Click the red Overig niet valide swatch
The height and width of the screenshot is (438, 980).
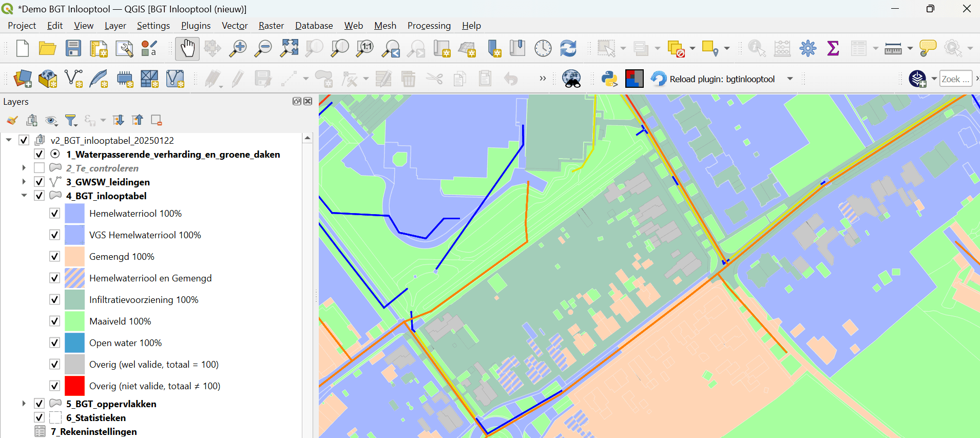tap(74, 386)
